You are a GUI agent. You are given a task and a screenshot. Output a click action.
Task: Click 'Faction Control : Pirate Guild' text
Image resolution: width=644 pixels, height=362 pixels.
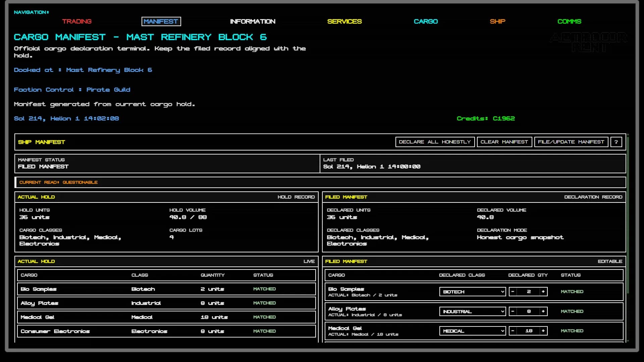point(72,90)
